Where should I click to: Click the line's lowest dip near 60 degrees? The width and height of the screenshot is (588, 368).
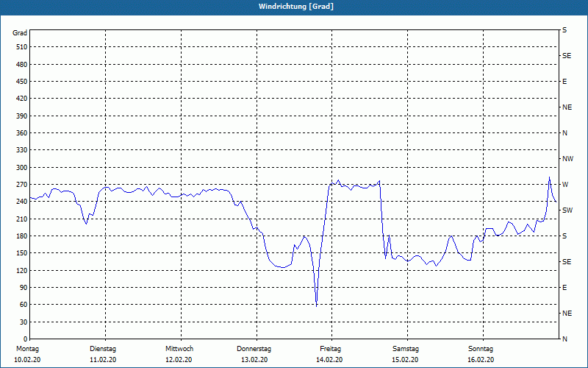tap(317, 306)
